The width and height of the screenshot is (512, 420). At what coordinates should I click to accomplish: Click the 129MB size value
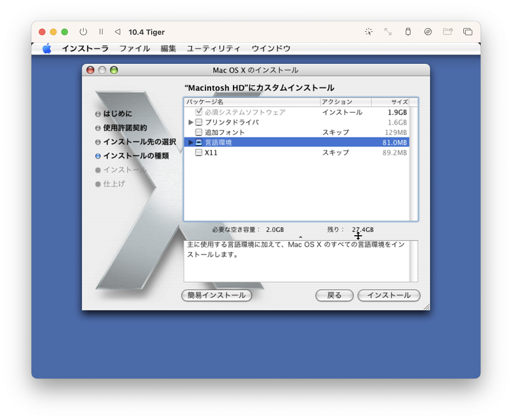tap(396, 132)
